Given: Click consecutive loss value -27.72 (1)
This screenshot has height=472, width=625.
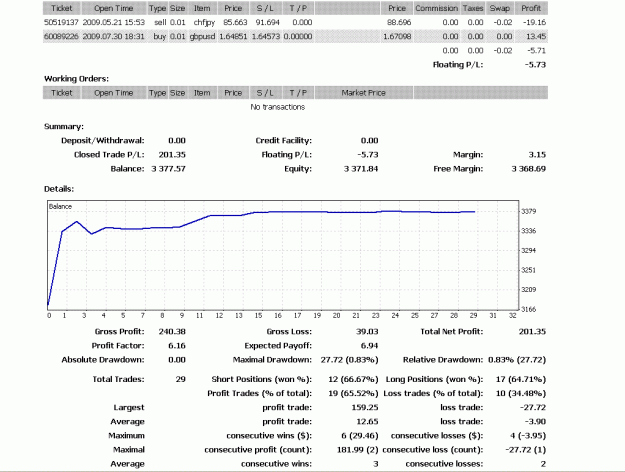Looking at the screenshot, I should pos(526,450).
